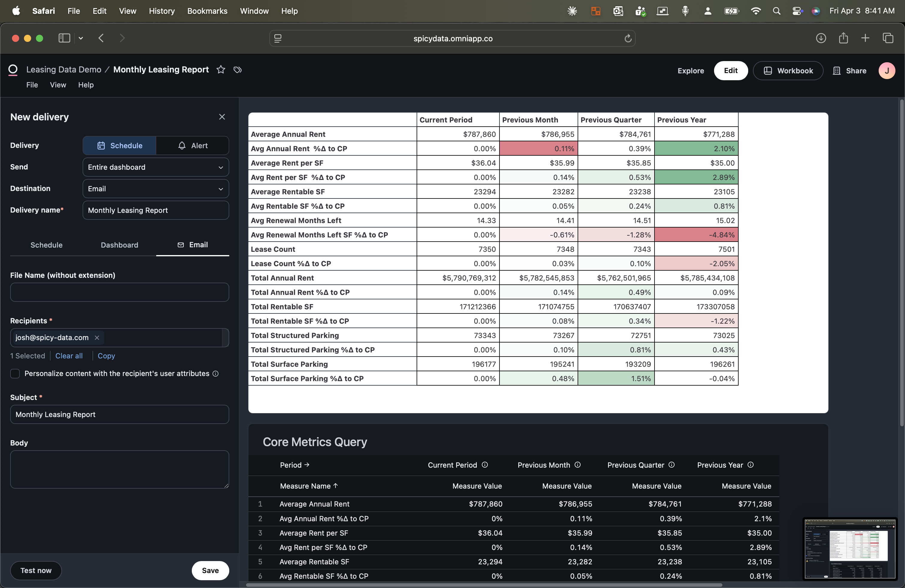Expand the Safari sidebar chevron
905x588 pixels.
[81, 38]
